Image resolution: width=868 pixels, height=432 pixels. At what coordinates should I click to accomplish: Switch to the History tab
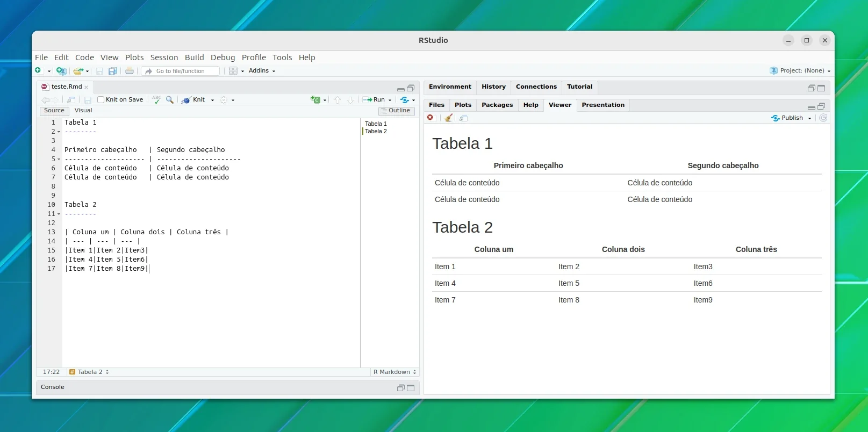click(493, 87)
